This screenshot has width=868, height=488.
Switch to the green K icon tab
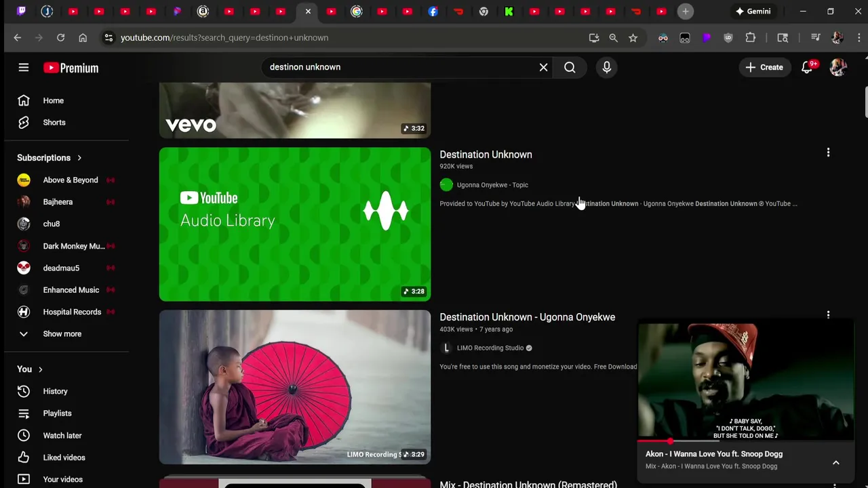(509, 12)
